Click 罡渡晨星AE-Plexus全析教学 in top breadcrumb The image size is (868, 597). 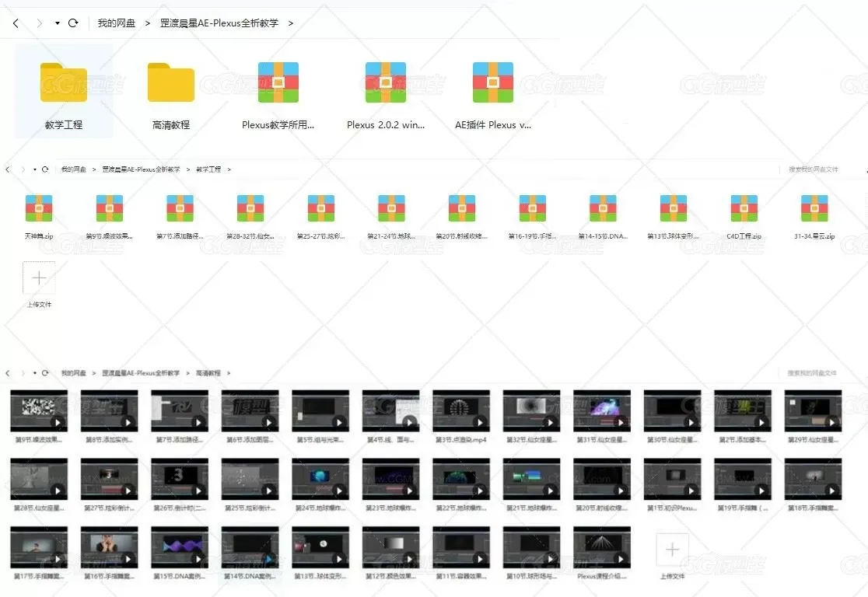coord(219,23)
